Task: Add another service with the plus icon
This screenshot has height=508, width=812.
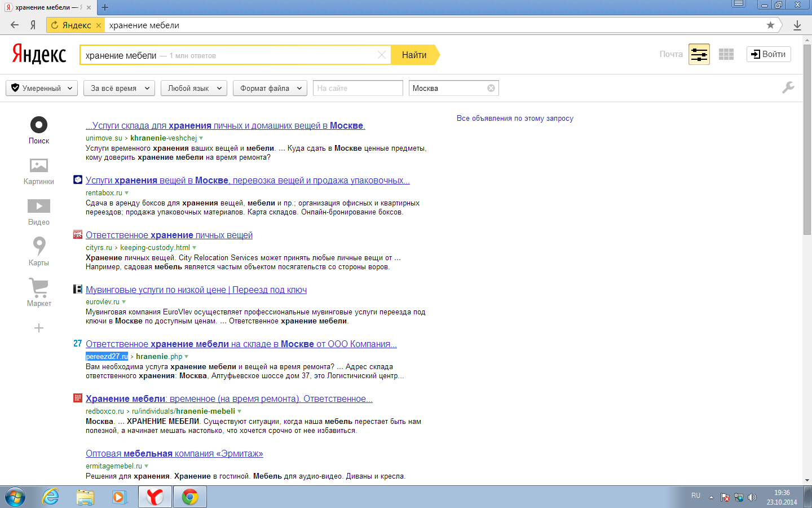Action: click(x=39, y=328)
